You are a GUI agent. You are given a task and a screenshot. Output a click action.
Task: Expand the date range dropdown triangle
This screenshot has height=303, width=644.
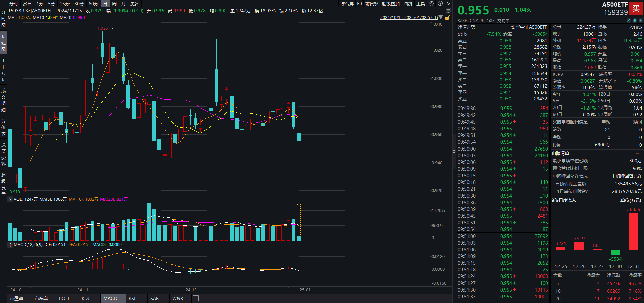click(441, 17)
